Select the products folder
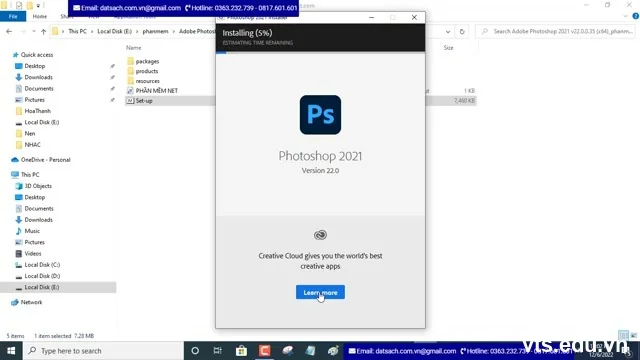This screenshot has width=640, height=360. (x=147, y=71)
